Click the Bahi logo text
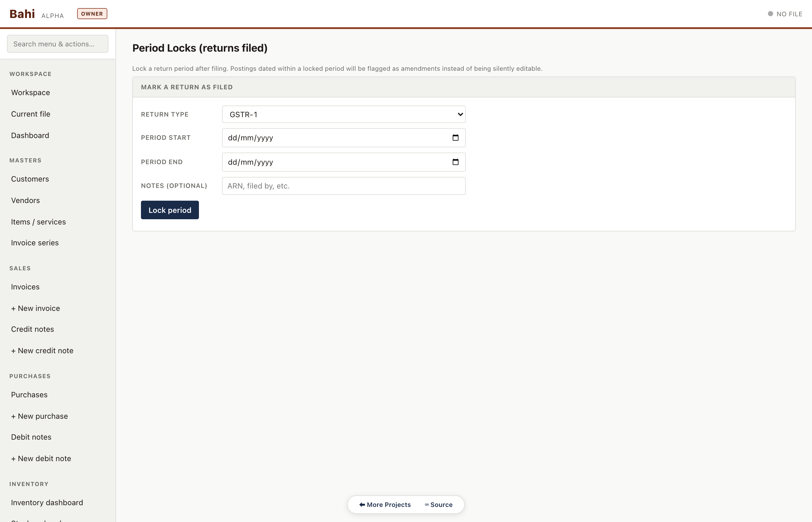 [22, 14]
